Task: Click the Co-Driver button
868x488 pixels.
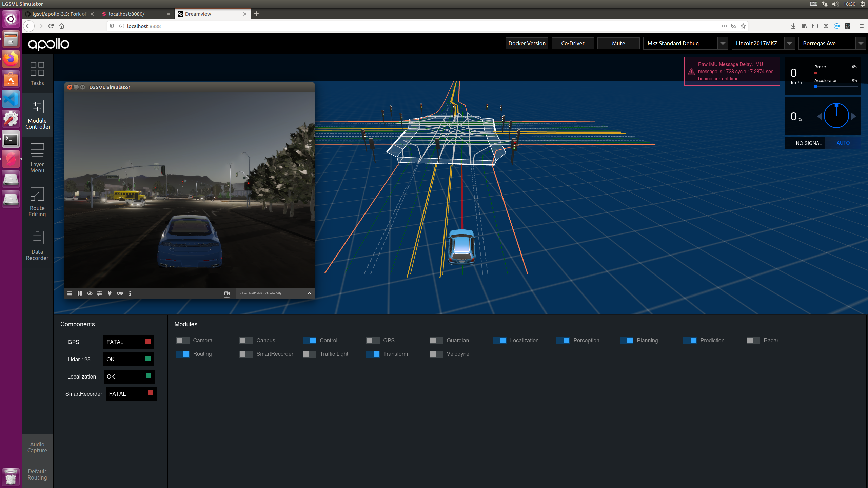Action: (x=572, y=43)
